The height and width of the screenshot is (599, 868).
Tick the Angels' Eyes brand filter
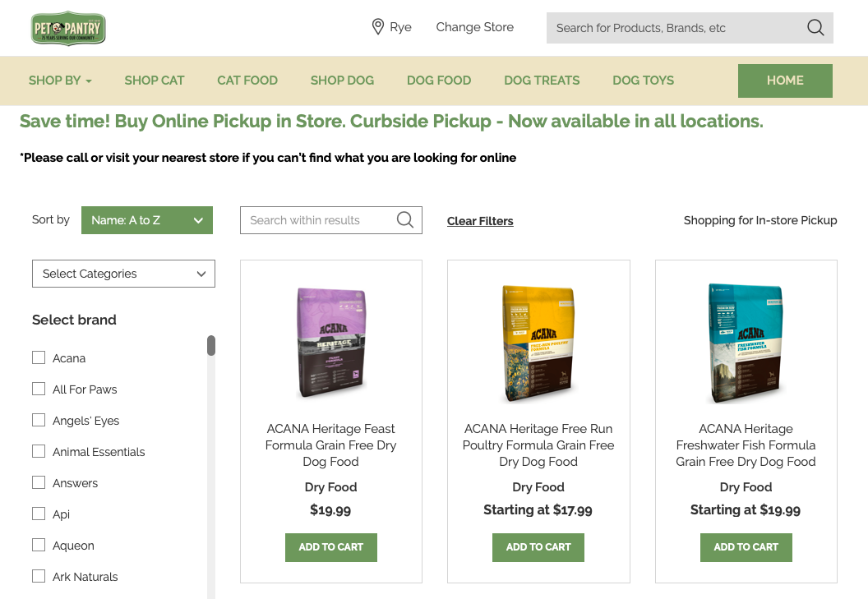[x=39, y=420]
